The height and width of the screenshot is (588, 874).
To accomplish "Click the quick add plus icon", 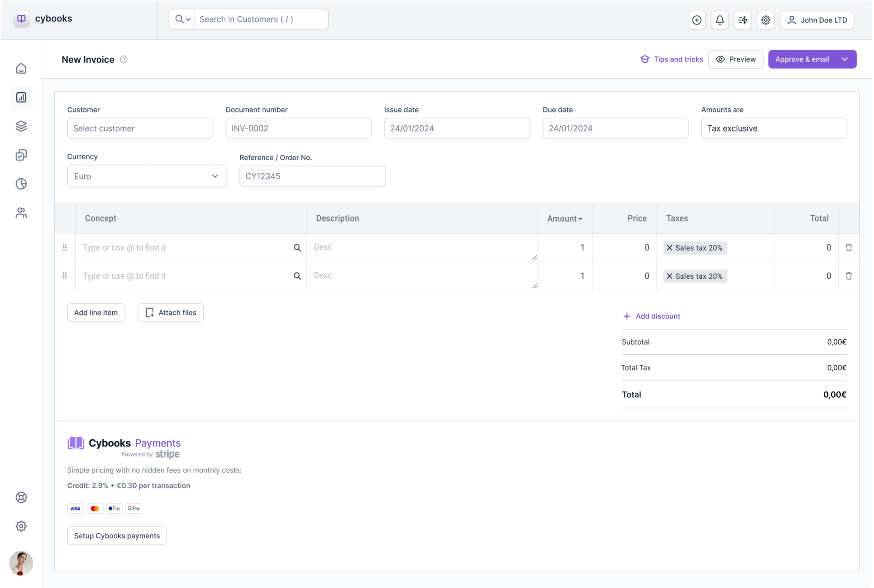I will [x=697, y=20].
